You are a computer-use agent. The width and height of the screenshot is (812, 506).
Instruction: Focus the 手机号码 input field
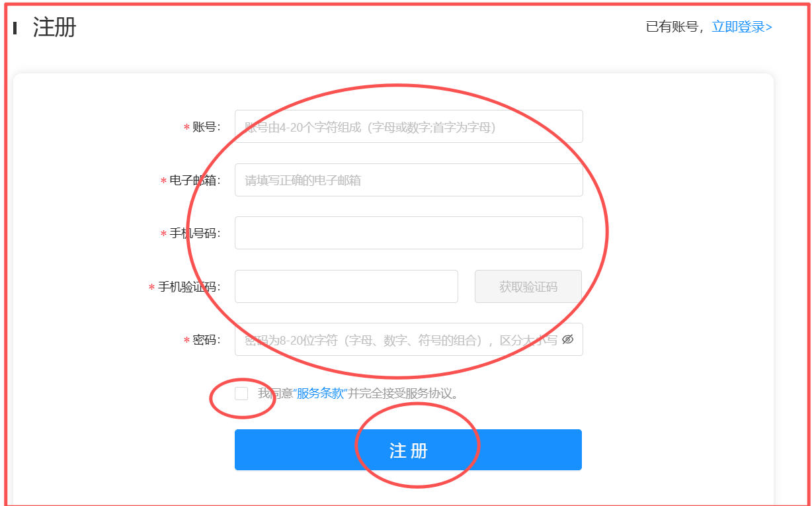[x=409, y=233]
